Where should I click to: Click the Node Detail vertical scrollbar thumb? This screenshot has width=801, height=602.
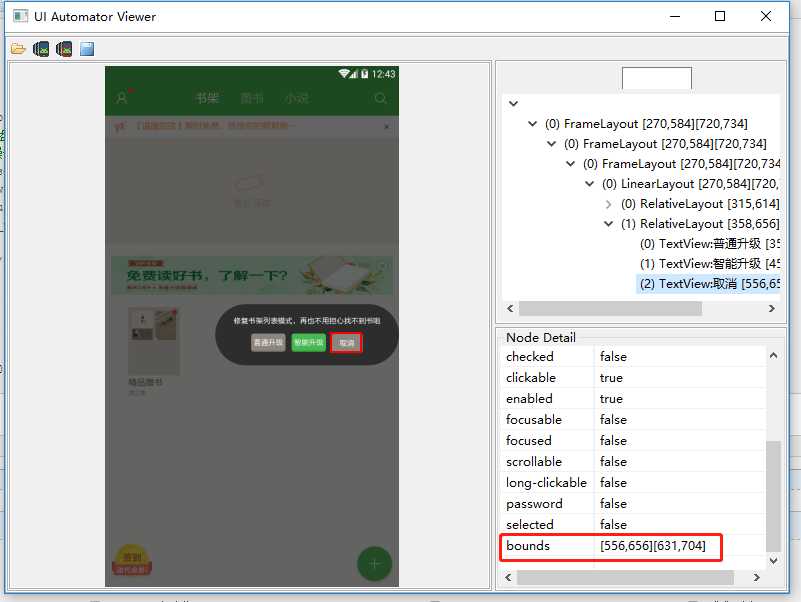pyautogui.click(x=773, y=496)
